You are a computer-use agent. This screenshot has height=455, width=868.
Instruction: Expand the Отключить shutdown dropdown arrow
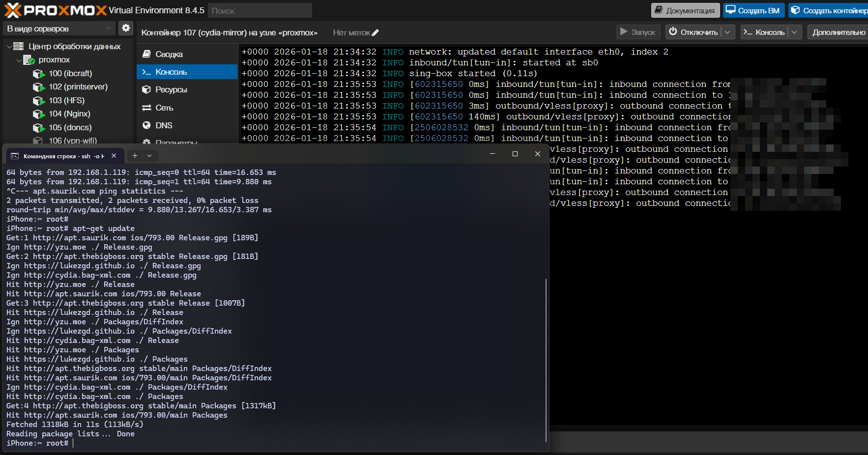click(728, 32)
